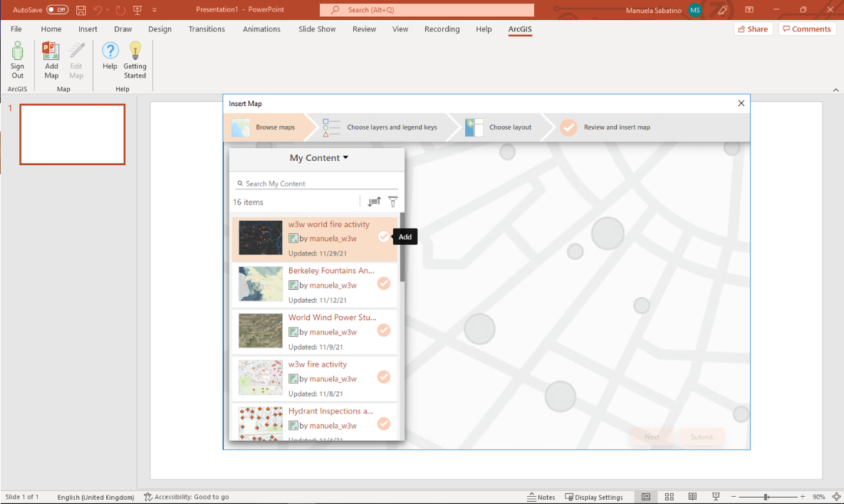The image size is (844, 504).
Task: Add the World Wind Power map checkmark
Action: (x=383, y=331)
